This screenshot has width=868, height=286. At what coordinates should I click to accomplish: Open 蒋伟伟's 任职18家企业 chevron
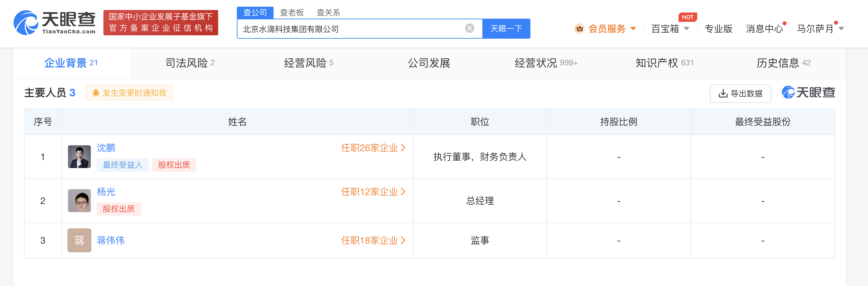(403, 240)
